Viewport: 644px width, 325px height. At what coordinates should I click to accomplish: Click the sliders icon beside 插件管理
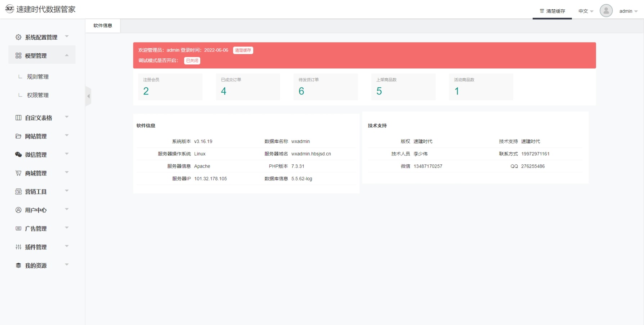tap(18, 247)
